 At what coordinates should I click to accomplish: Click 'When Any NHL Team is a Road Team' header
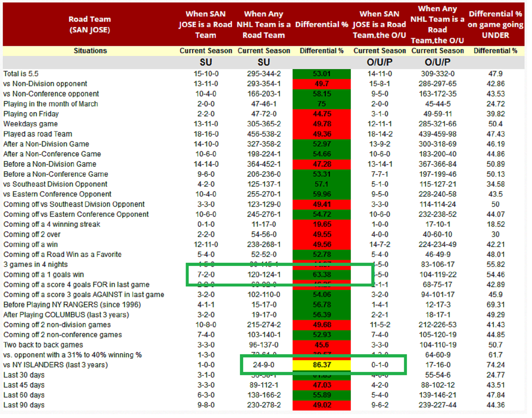(264, 24)
